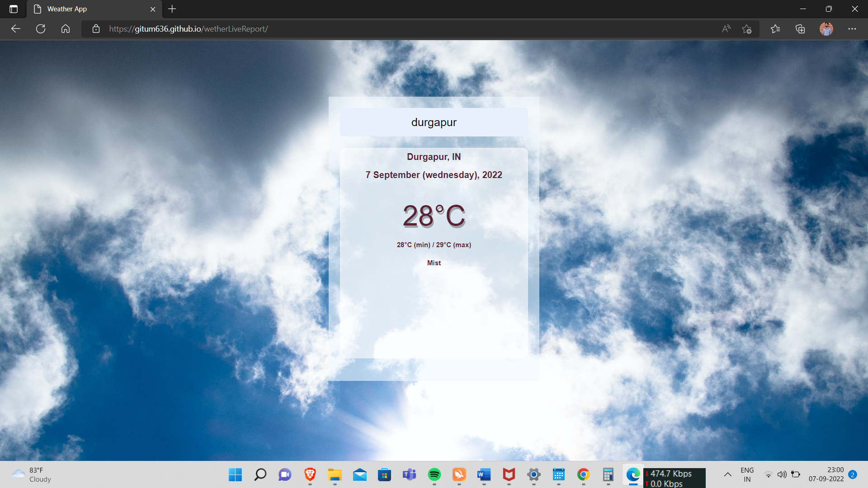Viewport: 868px width, 488px height.
Task: Open Settings gear from taskbar
Action: [x=533, y=474]
